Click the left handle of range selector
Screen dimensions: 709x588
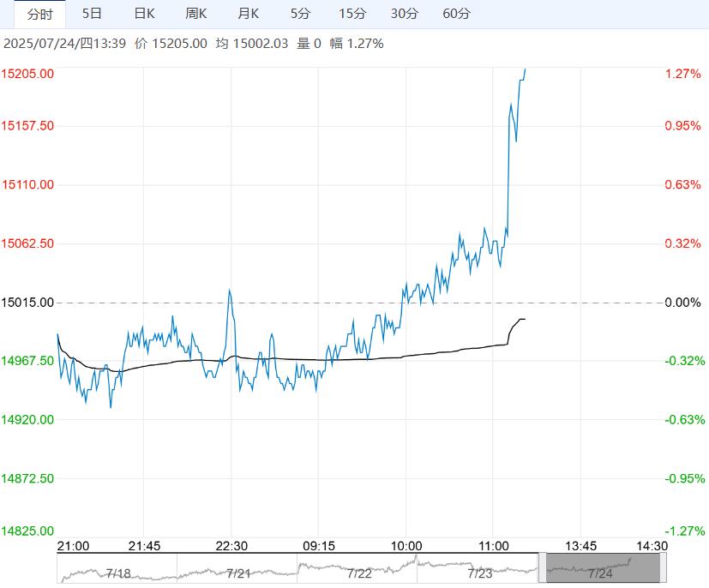click(x=542, y=568)
